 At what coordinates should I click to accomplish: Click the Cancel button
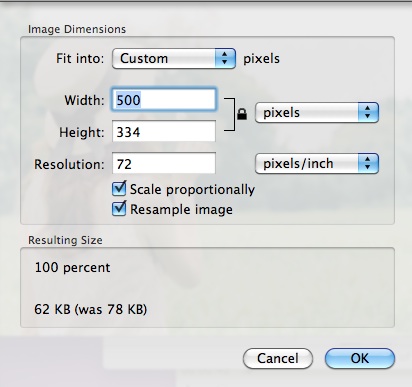[x=278, y=359]
